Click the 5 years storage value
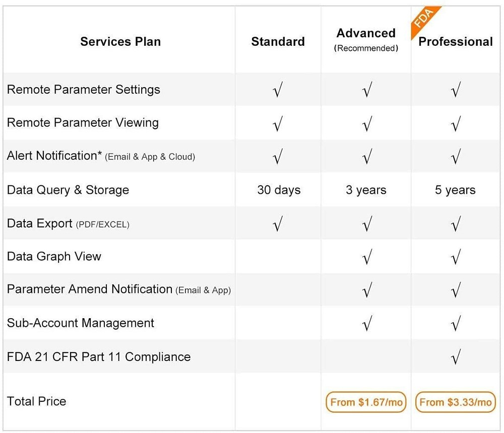Screen dimensions: 504x433 [x=455, y=190]
